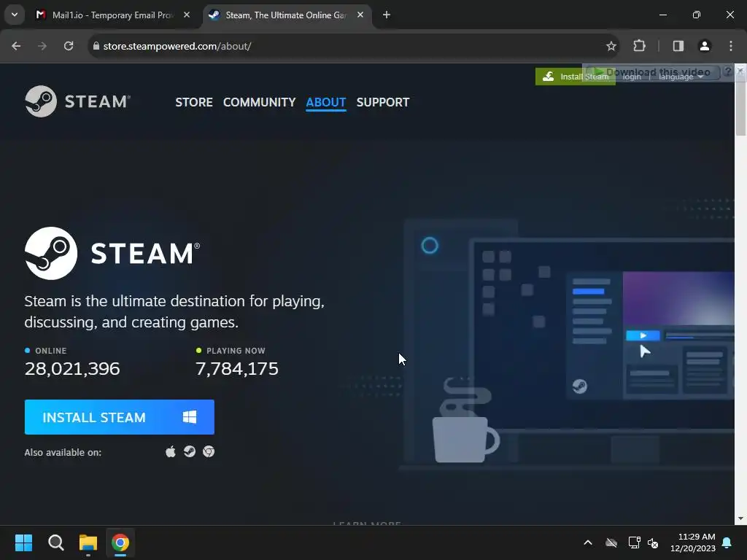
Task: Click the OneDrive cloud tray icon
Action: [x=611, y=542]
